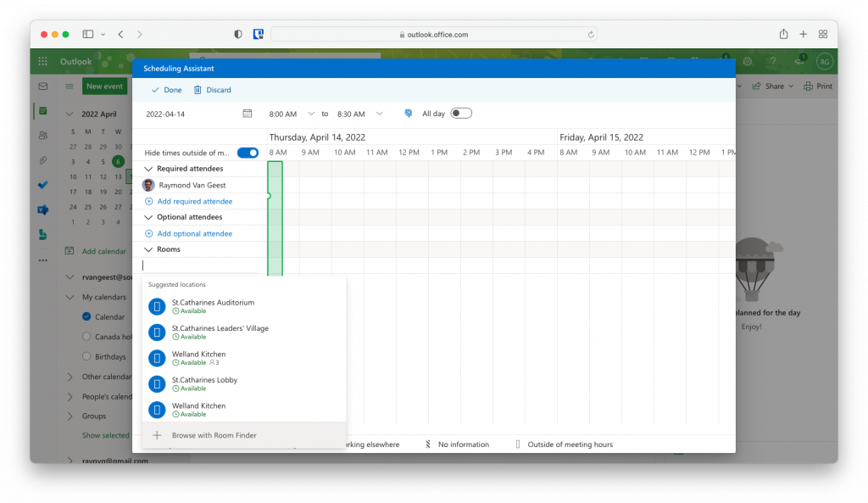Toggle the All day switch
The height and width of the screenshot is (503, 868).
[x=461, y=114]
